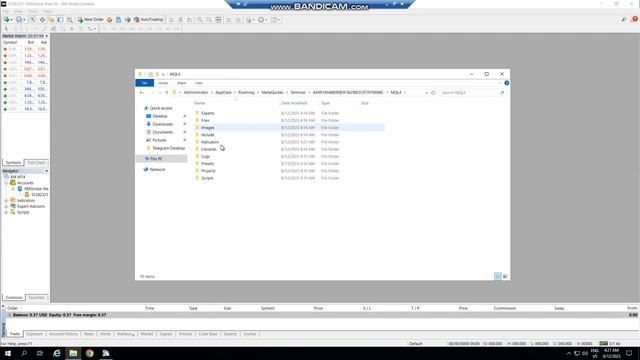Click the New Order toolbar button

[x=91, y=20]
